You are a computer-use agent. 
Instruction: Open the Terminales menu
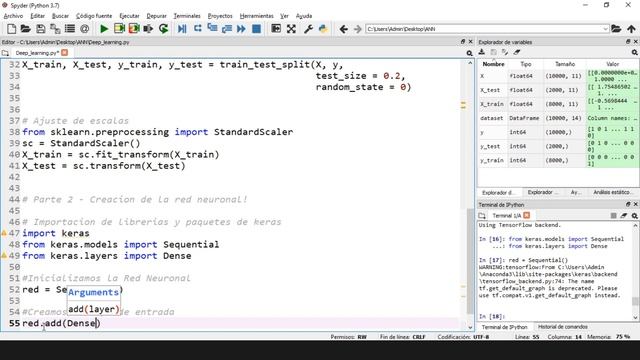click(x=187, y=16)
